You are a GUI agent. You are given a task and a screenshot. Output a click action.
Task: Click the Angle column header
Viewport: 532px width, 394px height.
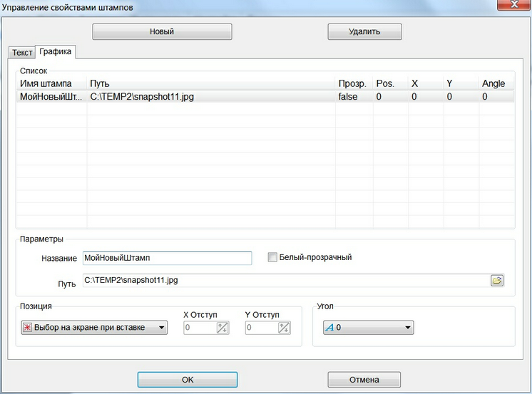pyautogui.click(x=496, y=83)
